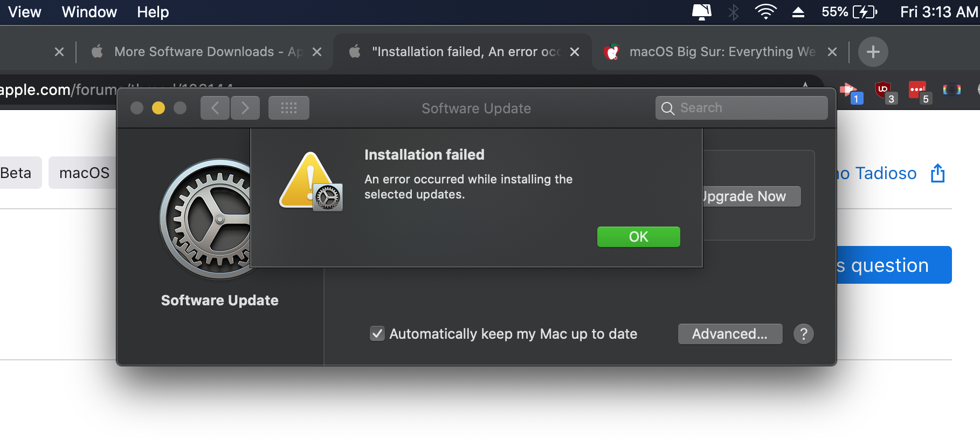Open the uBlock Origin extension icon
Image resolution: width=980 pixels, height=438 pixels.
pyautogui.click(x=883, y=90)
